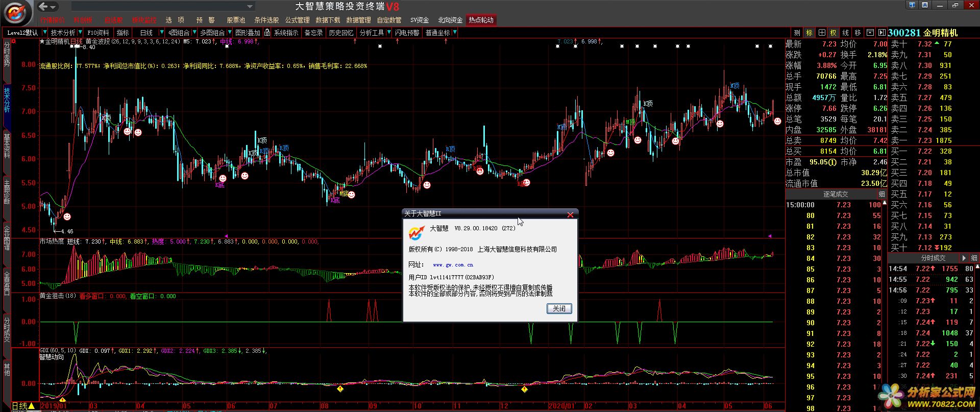Open the 条件选股 menu

266,20
